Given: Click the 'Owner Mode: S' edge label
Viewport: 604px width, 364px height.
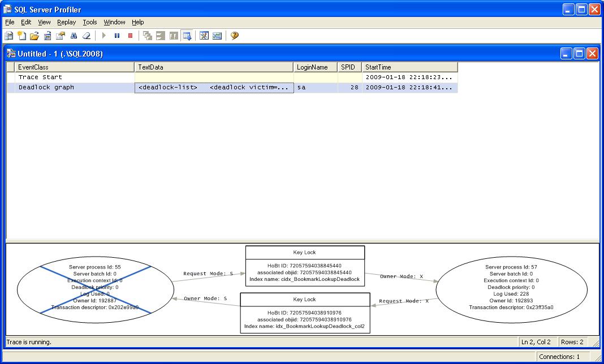Looking at the screenshot, I should tap(205, 298).
